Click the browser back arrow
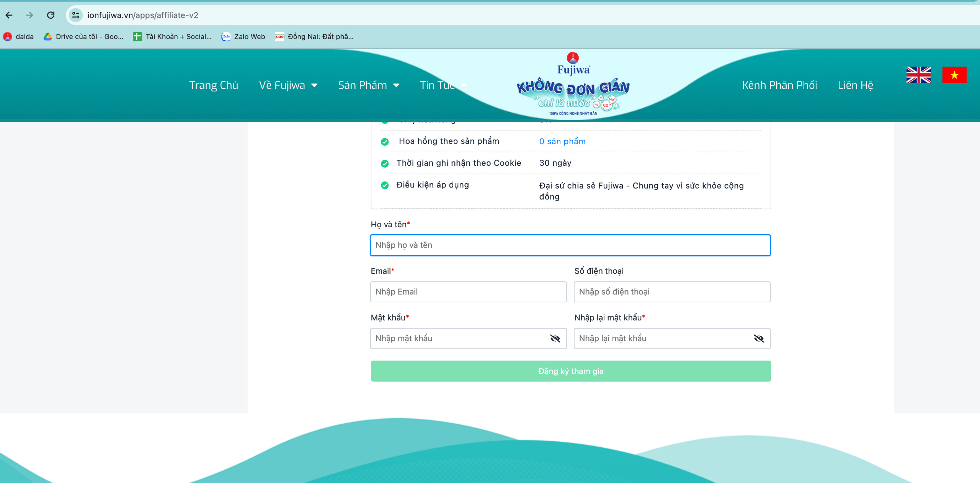Image resolution: width=980 pixels, height=483 pixels. pos(9,15)
